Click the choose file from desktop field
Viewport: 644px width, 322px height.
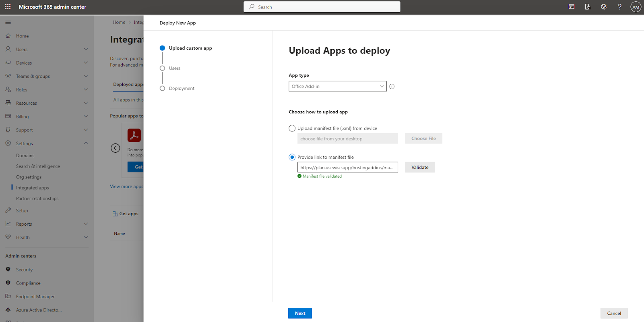pyautogui.click(x=348, y=138)
